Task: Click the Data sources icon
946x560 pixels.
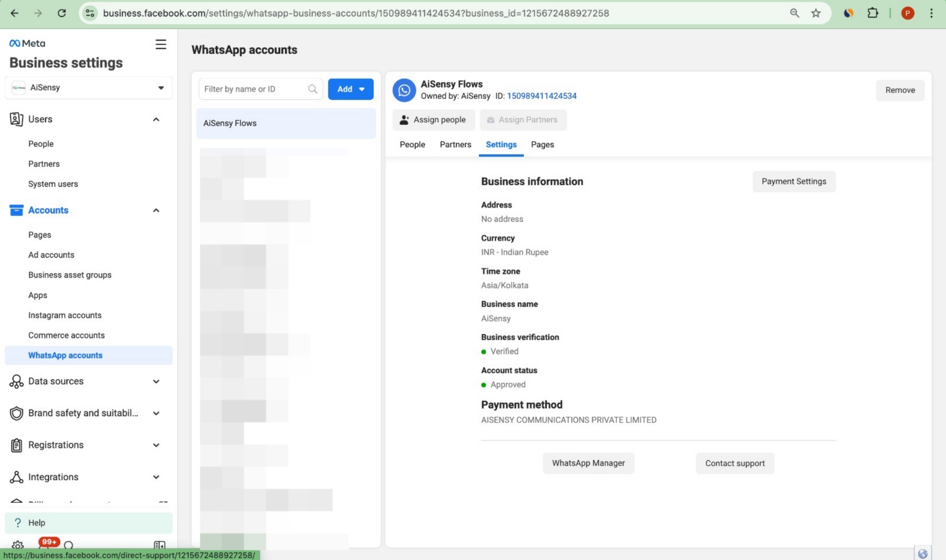Action: click(17, 381)
